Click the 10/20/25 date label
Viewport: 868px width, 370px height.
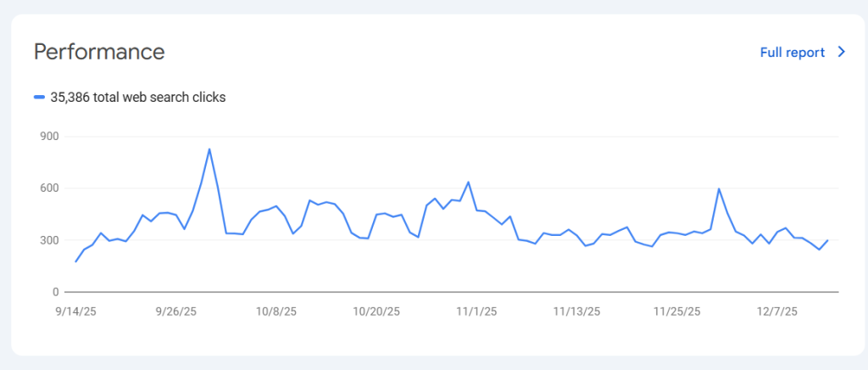click(x=376, y=311)
